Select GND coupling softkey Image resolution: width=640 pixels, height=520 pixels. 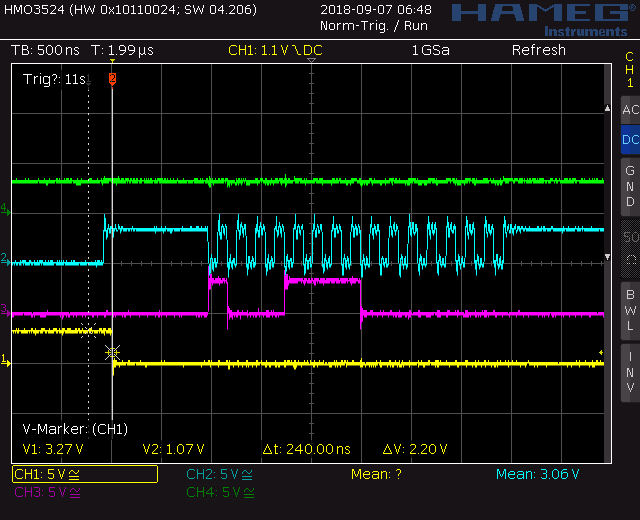[630, 186]
